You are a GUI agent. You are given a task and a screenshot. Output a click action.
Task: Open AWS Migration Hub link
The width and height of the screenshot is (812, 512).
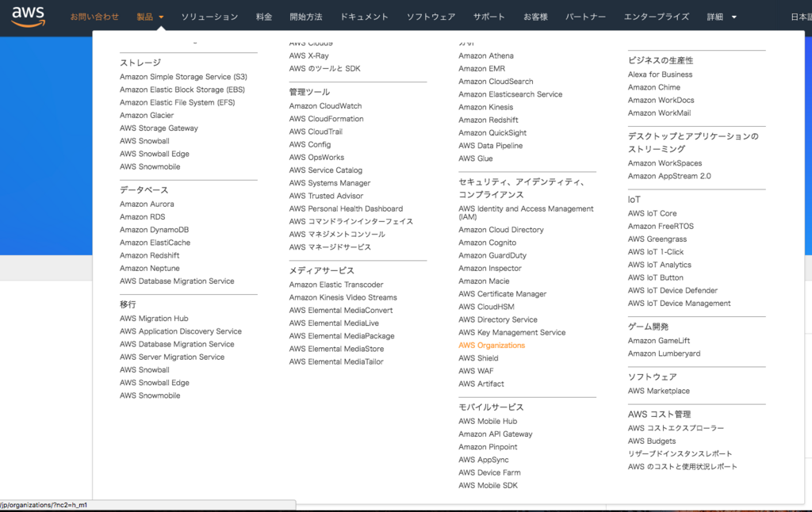click(154, 319)
